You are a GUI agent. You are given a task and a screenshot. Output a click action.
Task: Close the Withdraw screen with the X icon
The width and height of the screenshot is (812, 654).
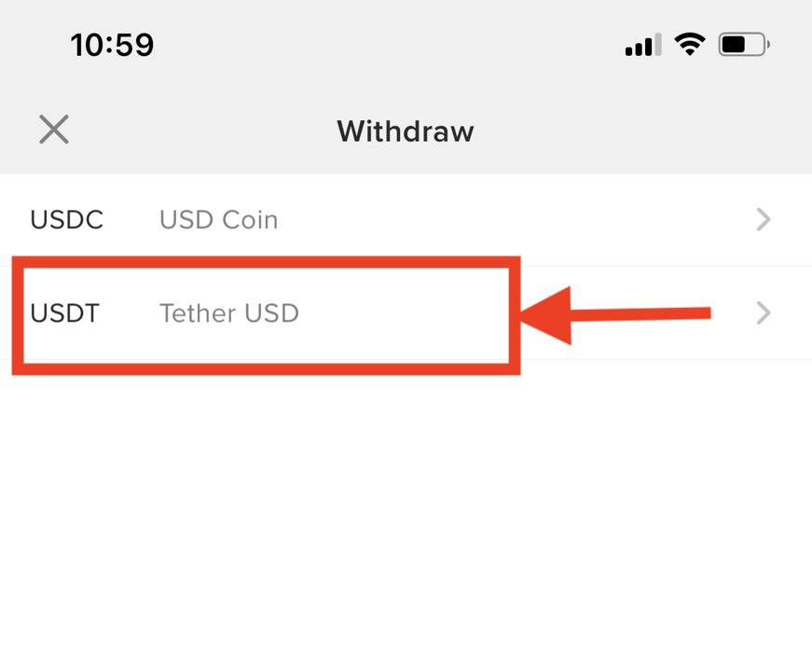(x=53, y=130)
